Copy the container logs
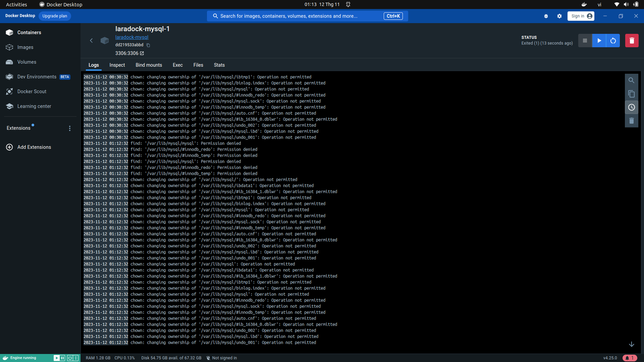This screenshot has height=362, width=644. [632, 94]
